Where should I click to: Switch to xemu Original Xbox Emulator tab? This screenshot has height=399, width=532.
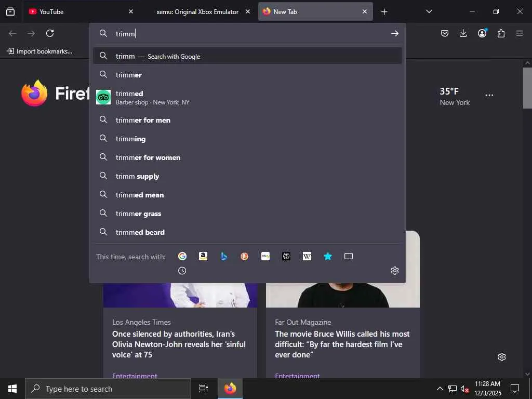point(198,11)
